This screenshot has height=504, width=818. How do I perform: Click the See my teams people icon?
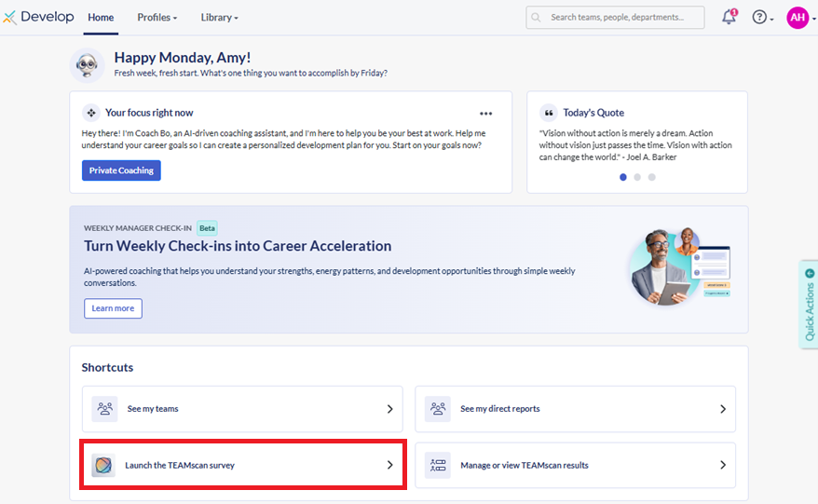[x=105, y=409]
